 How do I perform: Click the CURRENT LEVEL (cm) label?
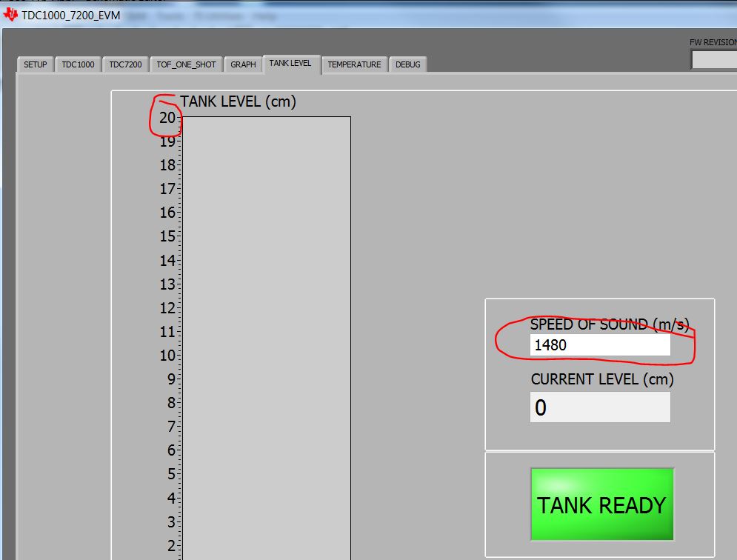(x=602, y=379)
